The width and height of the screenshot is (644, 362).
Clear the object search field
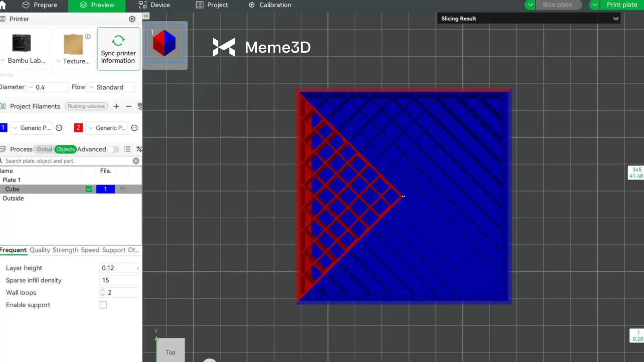[x=136, y=161]
